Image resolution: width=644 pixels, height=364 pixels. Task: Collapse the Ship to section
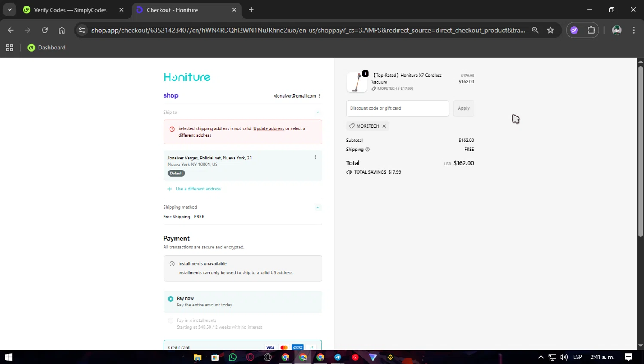coord(318,113)
